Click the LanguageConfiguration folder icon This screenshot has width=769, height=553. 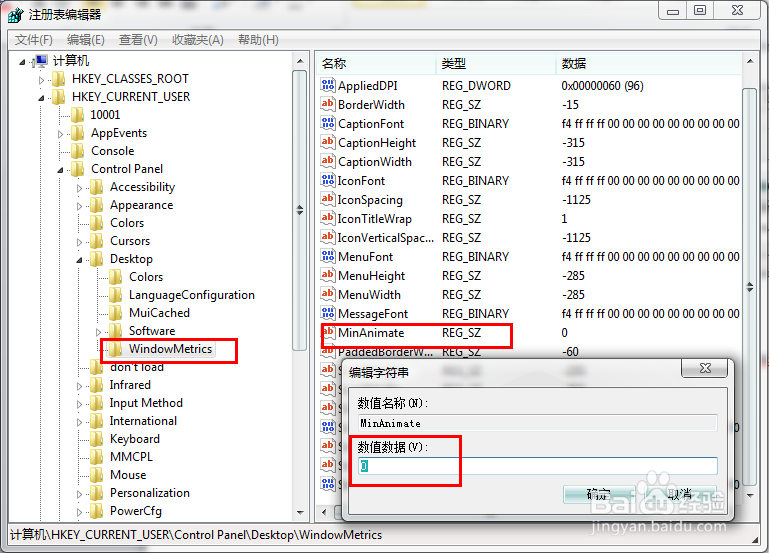(x=116, y=295)
